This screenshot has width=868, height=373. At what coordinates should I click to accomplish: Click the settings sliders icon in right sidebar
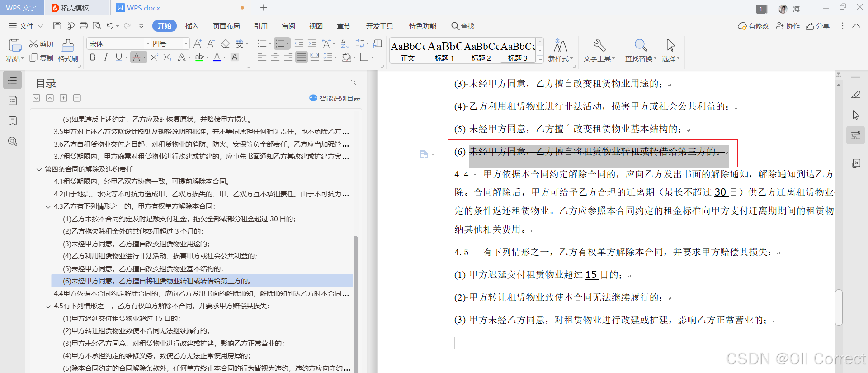click(856, 135)
